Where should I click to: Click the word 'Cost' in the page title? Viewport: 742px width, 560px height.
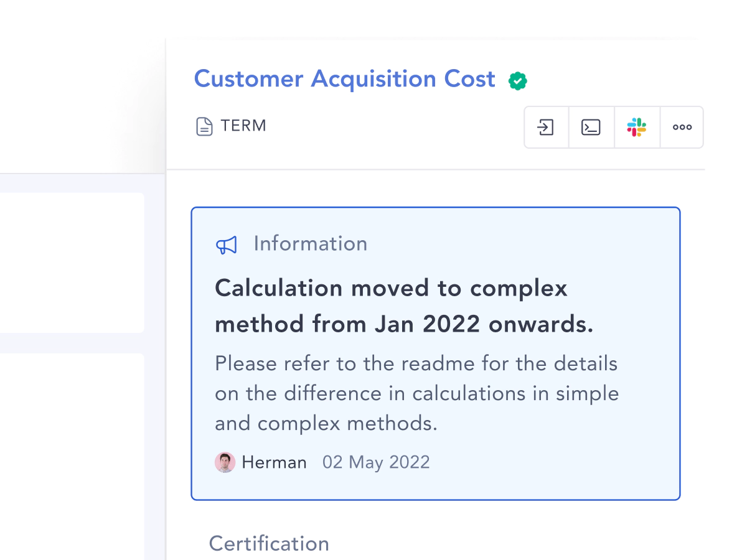pyautogui.click(x=469, y=78)
